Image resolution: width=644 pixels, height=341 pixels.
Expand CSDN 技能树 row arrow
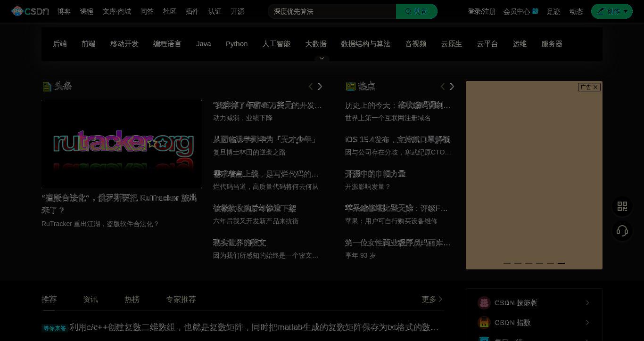(587, 303)
